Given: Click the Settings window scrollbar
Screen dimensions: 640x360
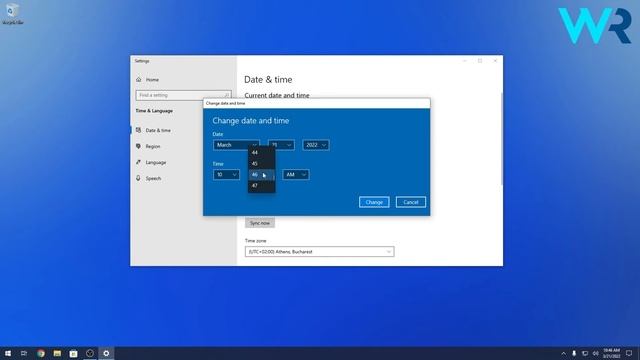Looking at the screenshot, I should (x=501, y=139).
